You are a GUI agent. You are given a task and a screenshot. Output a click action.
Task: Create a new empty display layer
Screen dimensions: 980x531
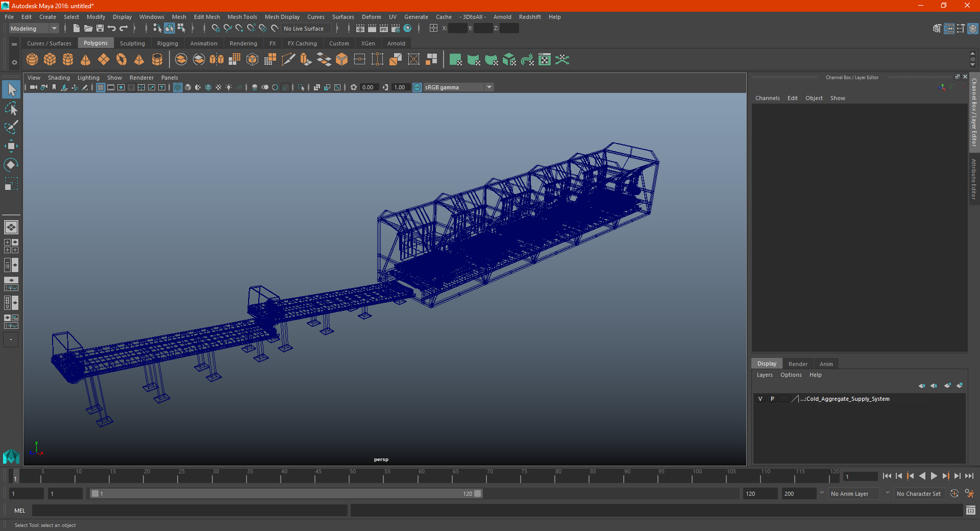click(947, 385)
